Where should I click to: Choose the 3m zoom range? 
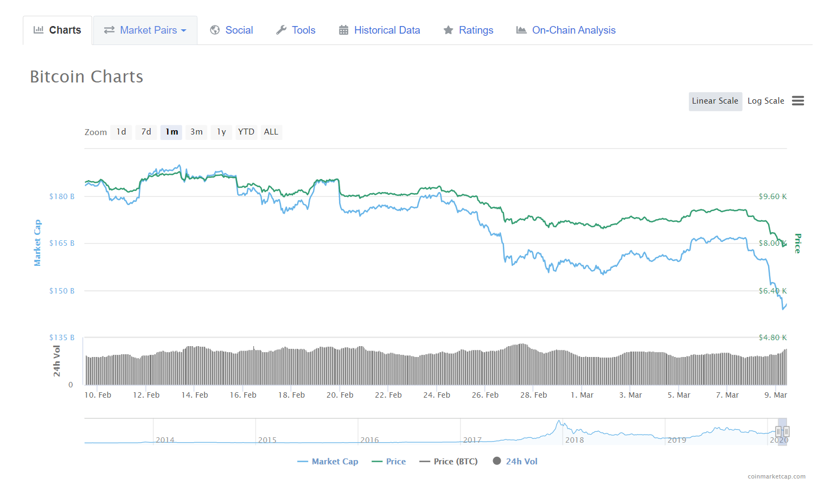(x=196, y=132)
